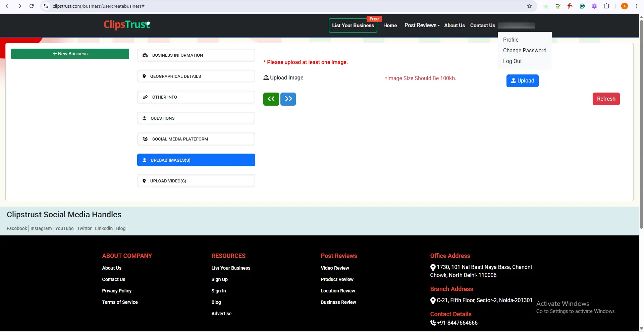Open the Instagram social link

click(41, 228)
